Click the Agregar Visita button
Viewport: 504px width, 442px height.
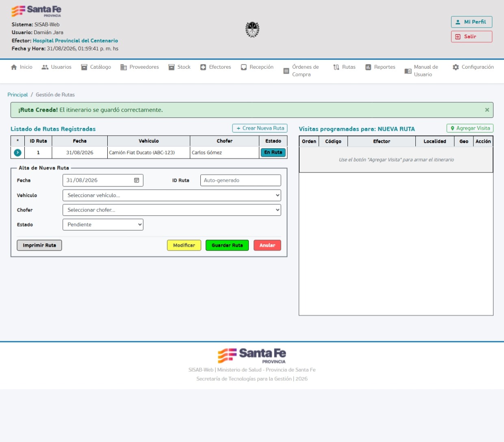pyautogui.click(x=470, y=128)
